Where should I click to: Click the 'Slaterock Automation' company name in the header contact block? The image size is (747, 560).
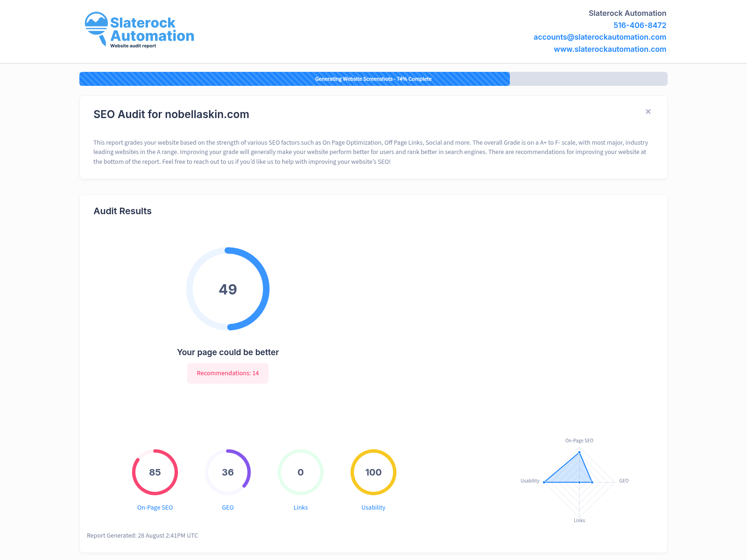click(x=627, y=13)
